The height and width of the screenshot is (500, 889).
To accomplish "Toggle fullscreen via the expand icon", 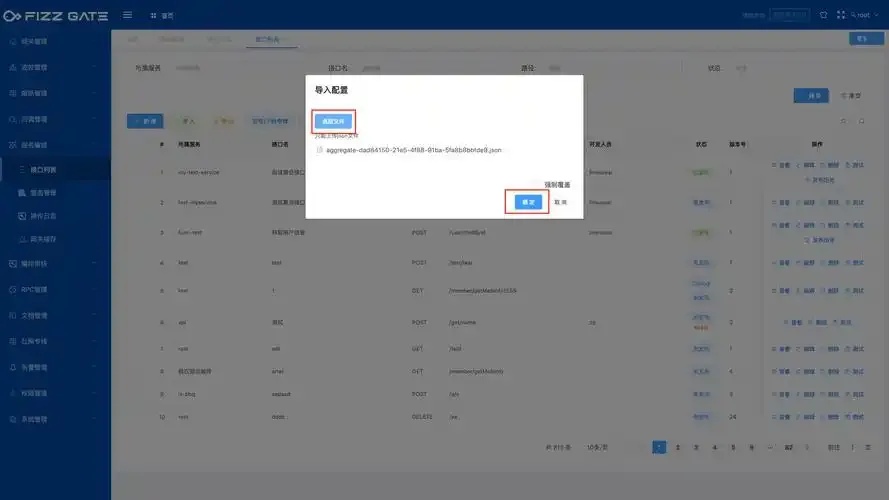I will (x=841, y=15).
